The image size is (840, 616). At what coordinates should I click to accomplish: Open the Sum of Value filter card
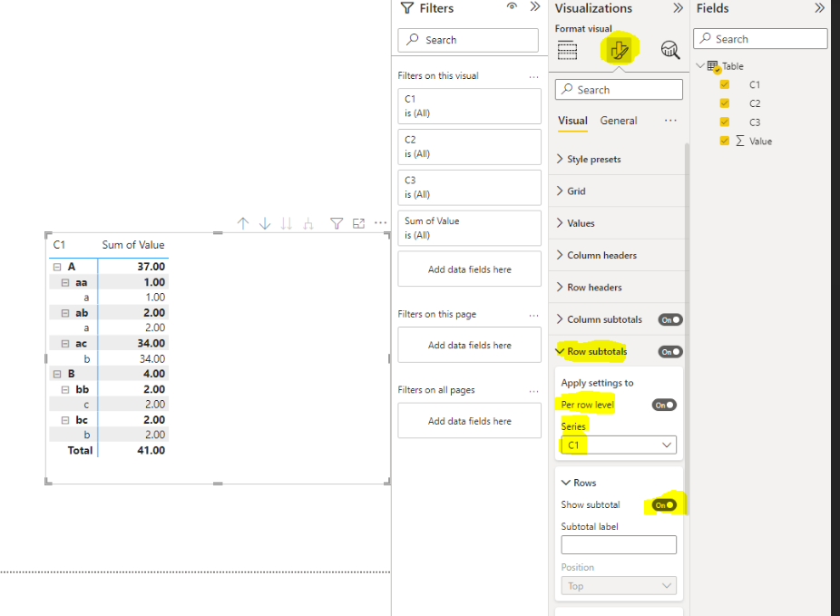click(x=469, y=229)
